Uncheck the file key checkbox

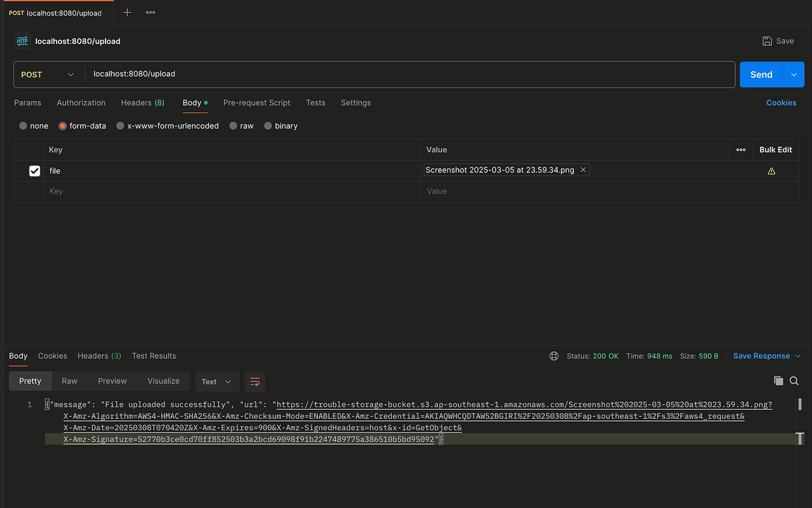click(35, 171)
